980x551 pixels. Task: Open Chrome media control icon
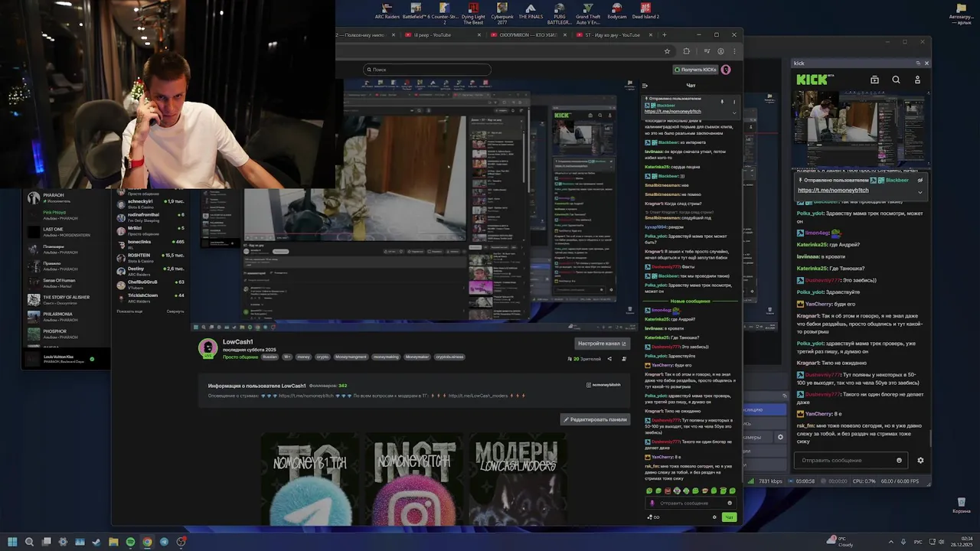[x=707, y=51]
